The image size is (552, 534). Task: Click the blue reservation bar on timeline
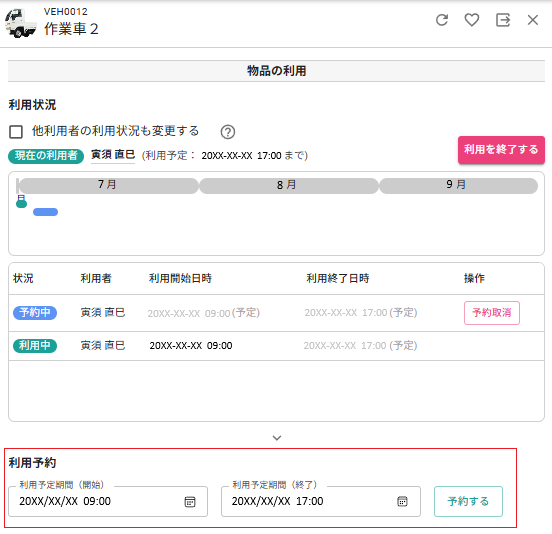45,212
